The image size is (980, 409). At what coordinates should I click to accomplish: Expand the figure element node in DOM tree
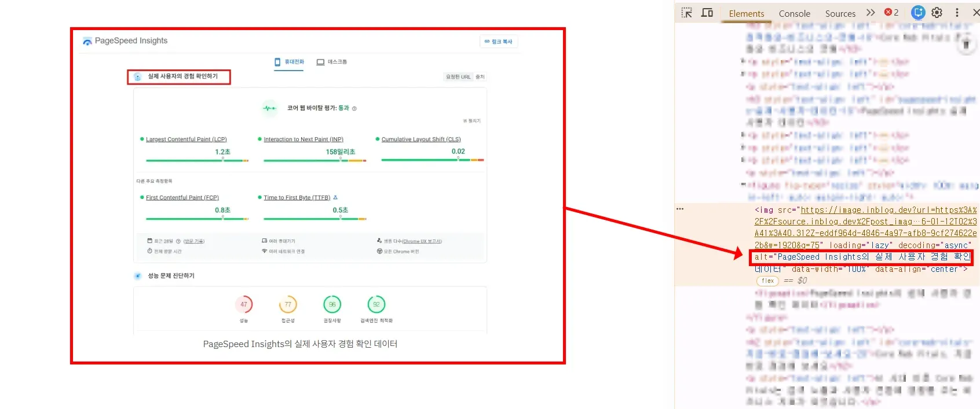tap(744, 185)
